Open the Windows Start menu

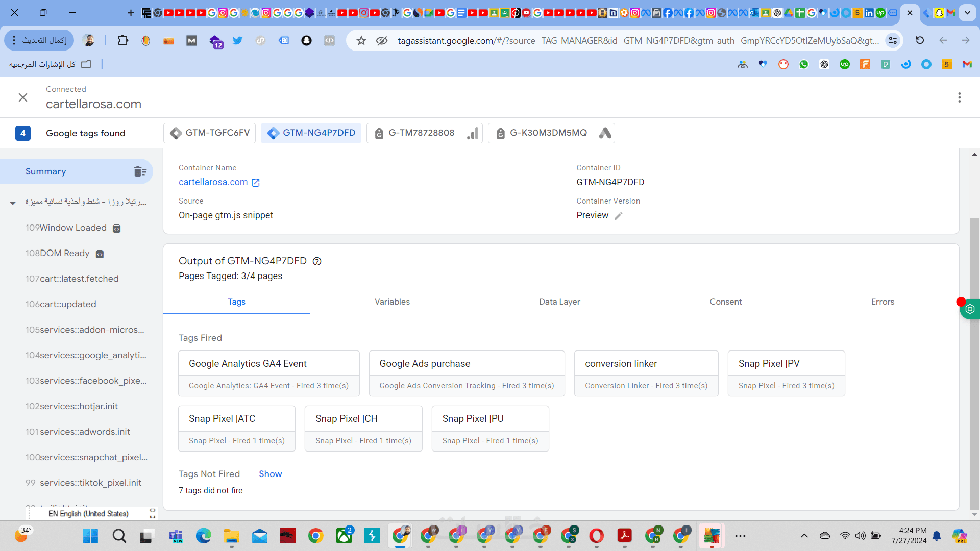click(x=90, y=536)
